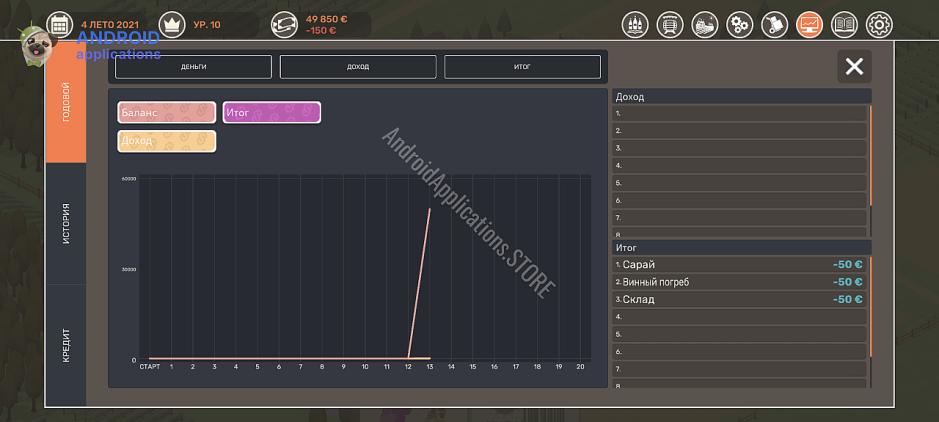Click the 12 label on chart axis
The width and height of the screenshot is (939, 422).
[x=408, y=367]
